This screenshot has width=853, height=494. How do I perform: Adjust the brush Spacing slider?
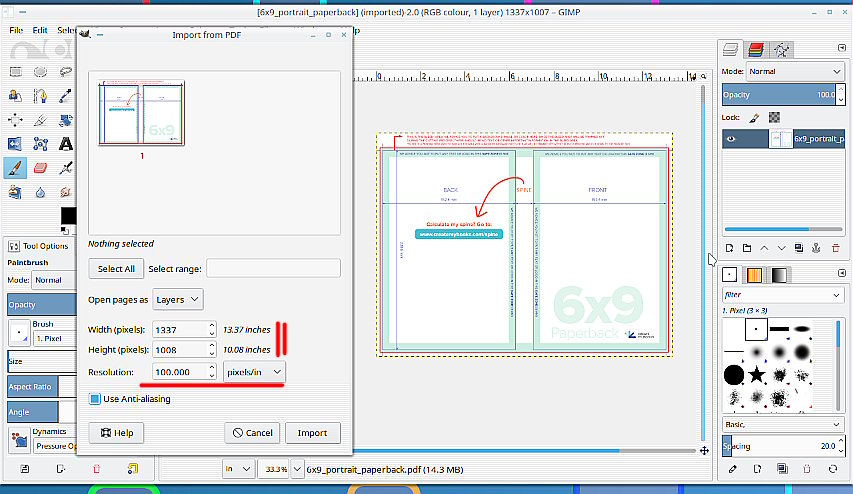pos(779,446)
